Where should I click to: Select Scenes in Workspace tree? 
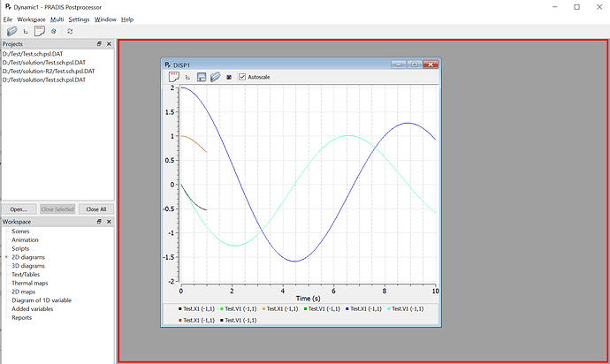point(20,231)
